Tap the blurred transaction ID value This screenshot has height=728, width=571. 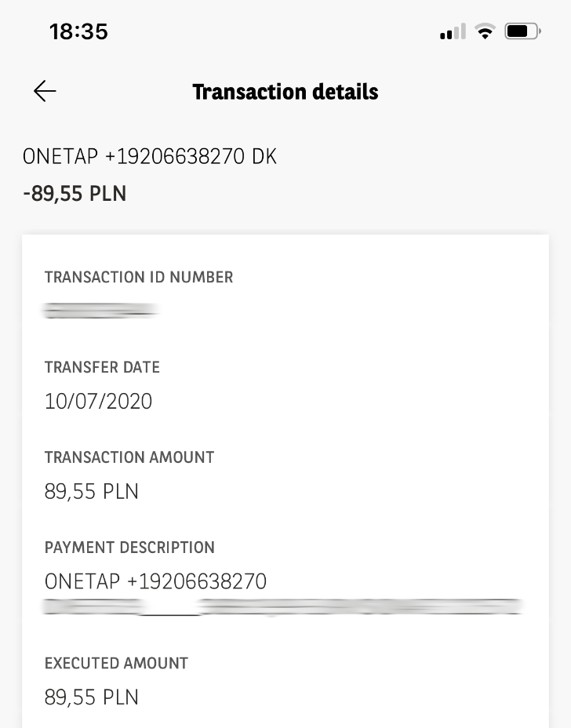(x=100, y=311)
